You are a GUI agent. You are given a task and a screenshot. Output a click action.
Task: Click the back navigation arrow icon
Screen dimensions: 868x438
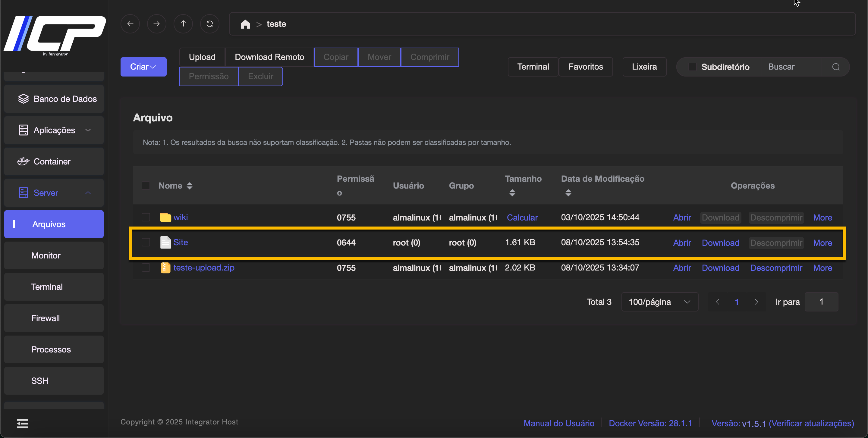[130, 24]
